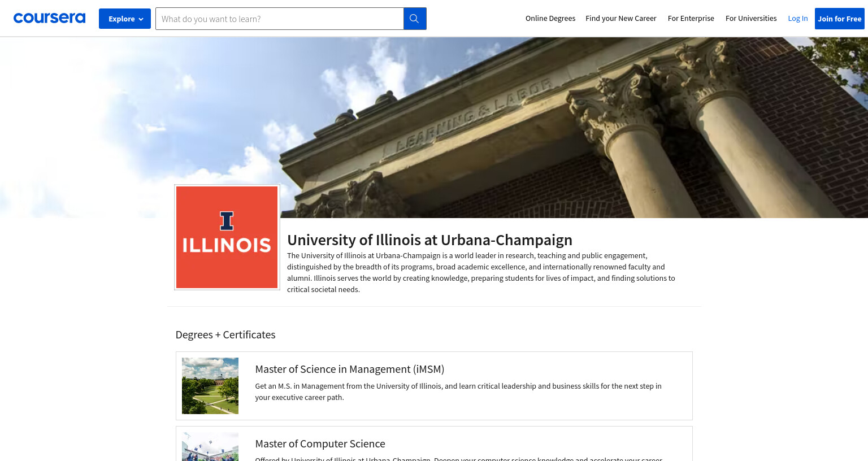Viewport: 868px width, 461px height.
Task: Click the magnifying glass search button
Action: pos(415,19)
